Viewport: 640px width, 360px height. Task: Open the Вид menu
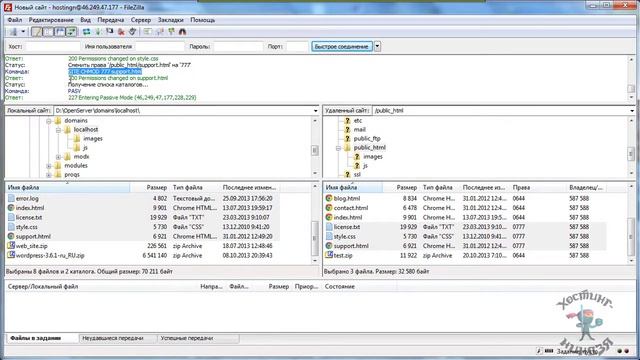coord(85,20)
